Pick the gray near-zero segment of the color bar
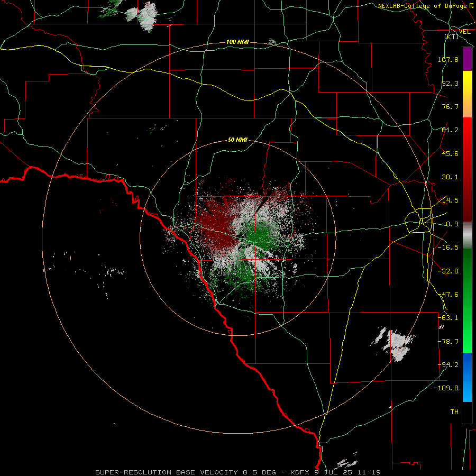 point(467,235)
